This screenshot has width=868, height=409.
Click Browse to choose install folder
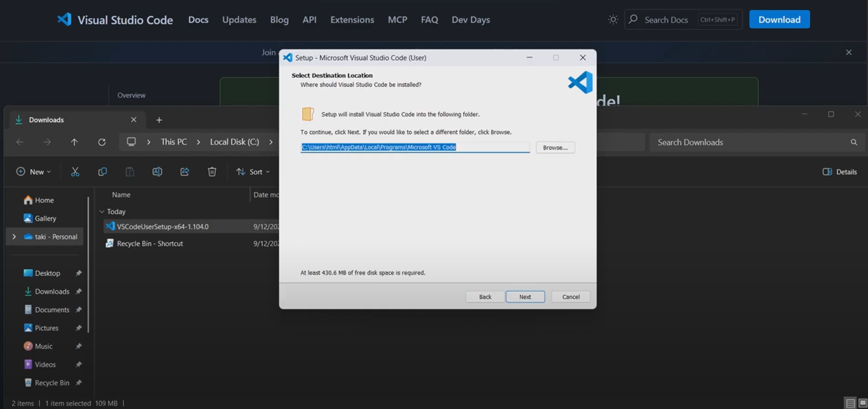click(555, 147)
